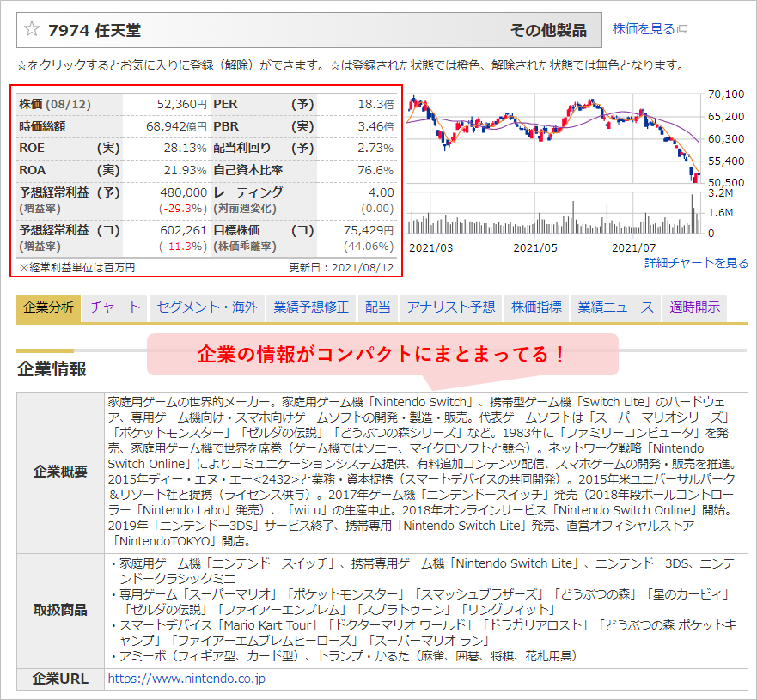Click the favorite star next to 7974 任天堂
Screen dimensions: 757x700
click(32, 29)
